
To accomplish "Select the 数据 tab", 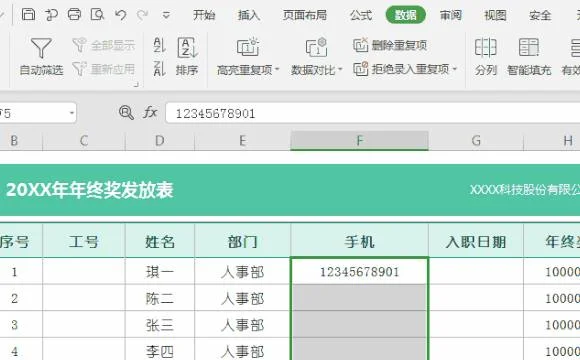I will [x=405, y=15].
